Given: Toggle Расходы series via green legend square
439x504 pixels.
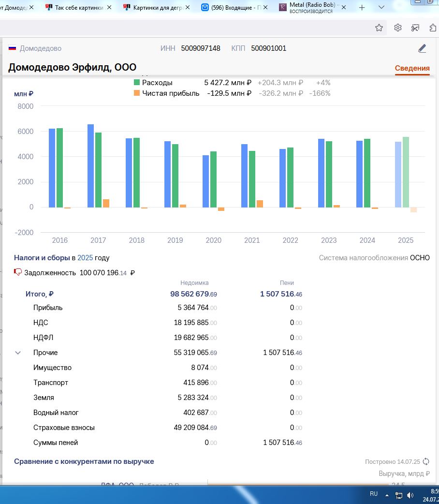Looking at the screenshot, I should point(137,83).
